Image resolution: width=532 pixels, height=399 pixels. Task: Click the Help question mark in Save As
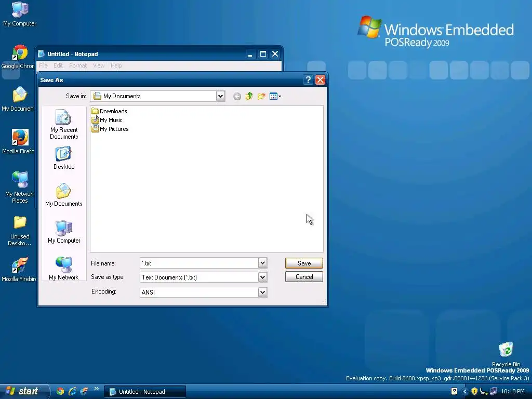pos(308,79)
